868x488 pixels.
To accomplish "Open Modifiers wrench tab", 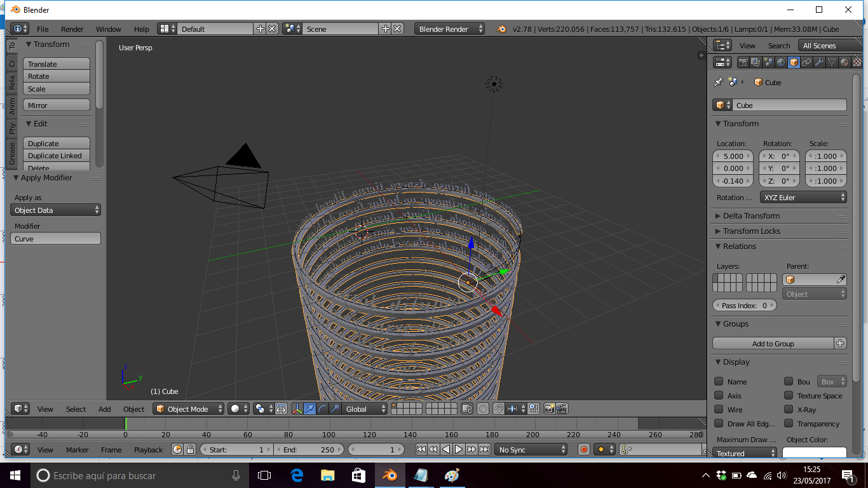I will click(x=819, y=62).
